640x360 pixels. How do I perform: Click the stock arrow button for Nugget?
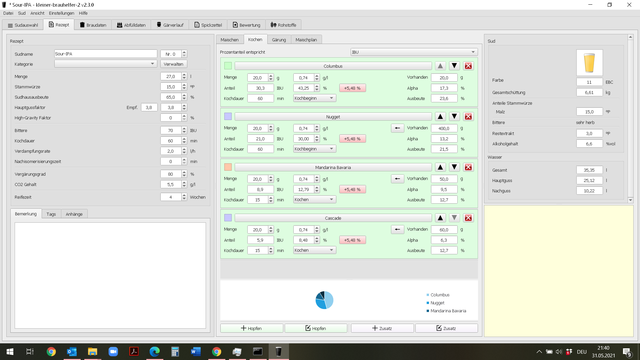tap(397, 128)
